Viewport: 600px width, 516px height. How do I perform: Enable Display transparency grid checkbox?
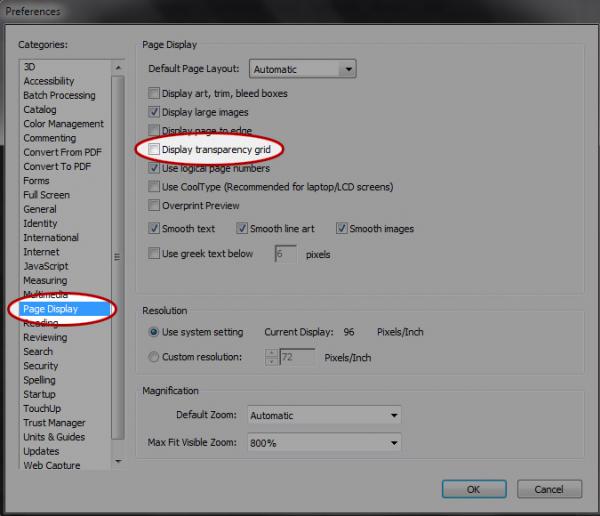coord(154,149)
